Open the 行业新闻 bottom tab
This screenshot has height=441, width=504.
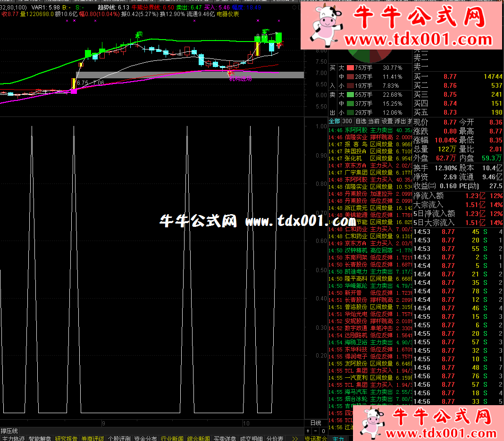[x=172, y=439]
